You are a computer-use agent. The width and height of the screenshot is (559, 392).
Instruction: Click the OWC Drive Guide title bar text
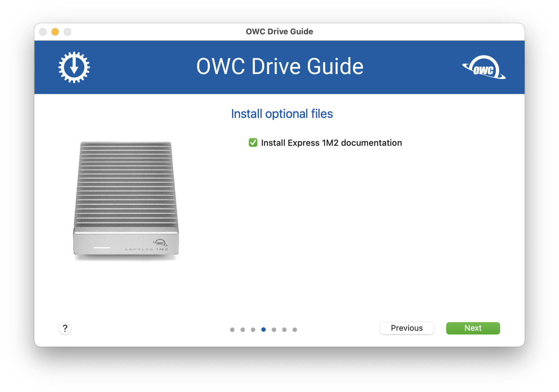pyautogui.click(x=279, y=32)
